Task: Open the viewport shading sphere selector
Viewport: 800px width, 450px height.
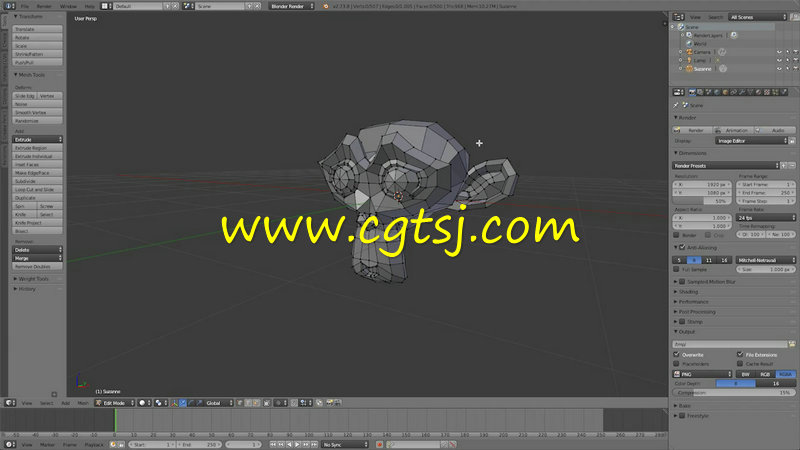Action: (x=145, y=403)
